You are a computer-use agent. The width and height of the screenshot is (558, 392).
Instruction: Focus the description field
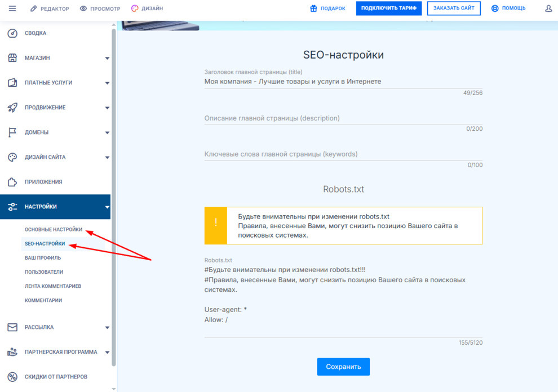[343, 118]
